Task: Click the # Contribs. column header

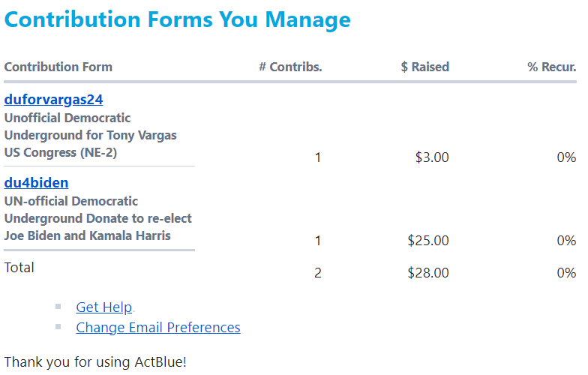Action: 290,67
